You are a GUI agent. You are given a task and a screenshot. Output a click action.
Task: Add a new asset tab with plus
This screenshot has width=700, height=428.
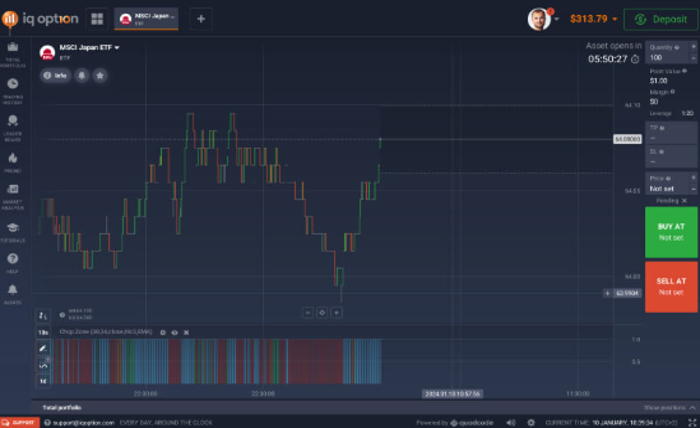pyautogui.click(x=201, y=19)
